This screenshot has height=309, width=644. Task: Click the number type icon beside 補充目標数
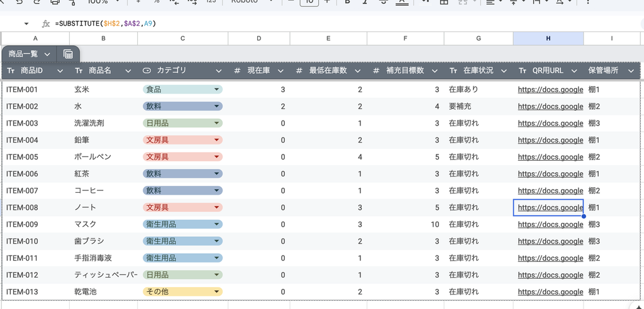tap(376, 70)
